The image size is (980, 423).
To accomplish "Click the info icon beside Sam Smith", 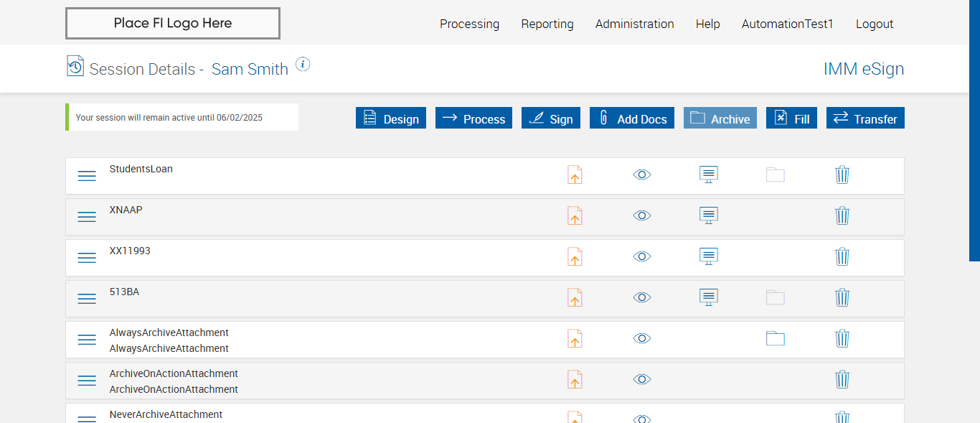I will 303,65.
